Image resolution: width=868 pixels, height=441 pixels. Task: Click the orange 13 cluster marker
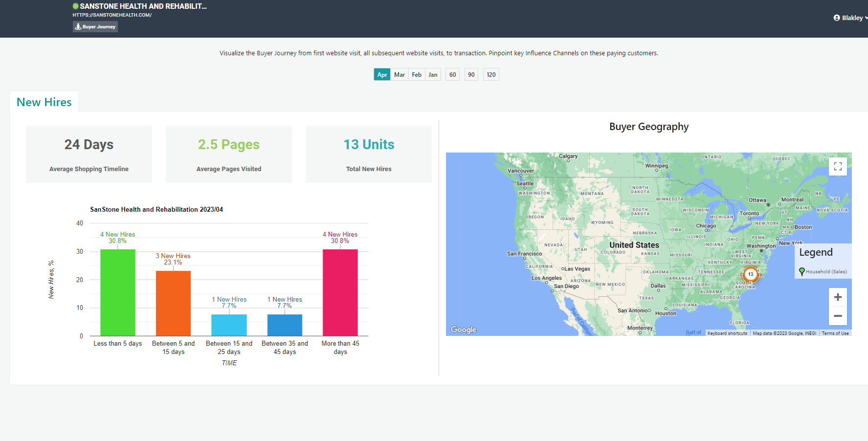click(751, 274)
